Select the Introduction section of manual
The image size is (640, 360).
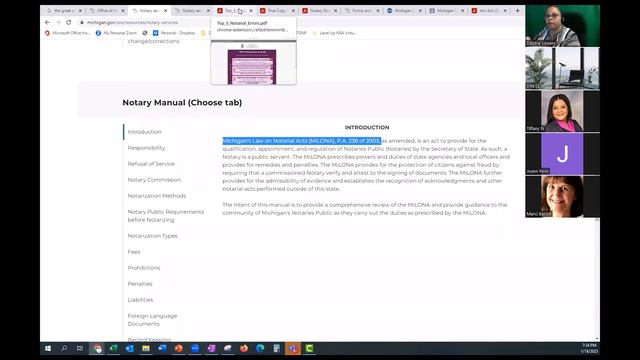144,132
